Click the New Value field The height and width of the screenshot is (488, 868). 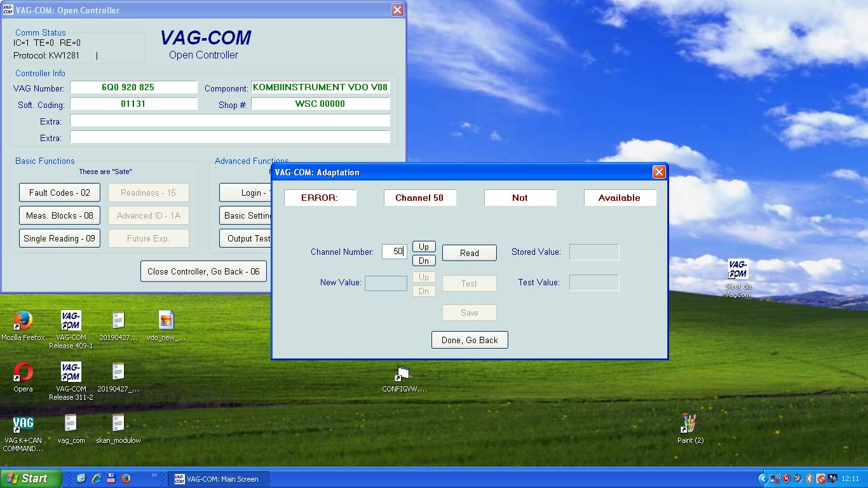pos(386,283)
